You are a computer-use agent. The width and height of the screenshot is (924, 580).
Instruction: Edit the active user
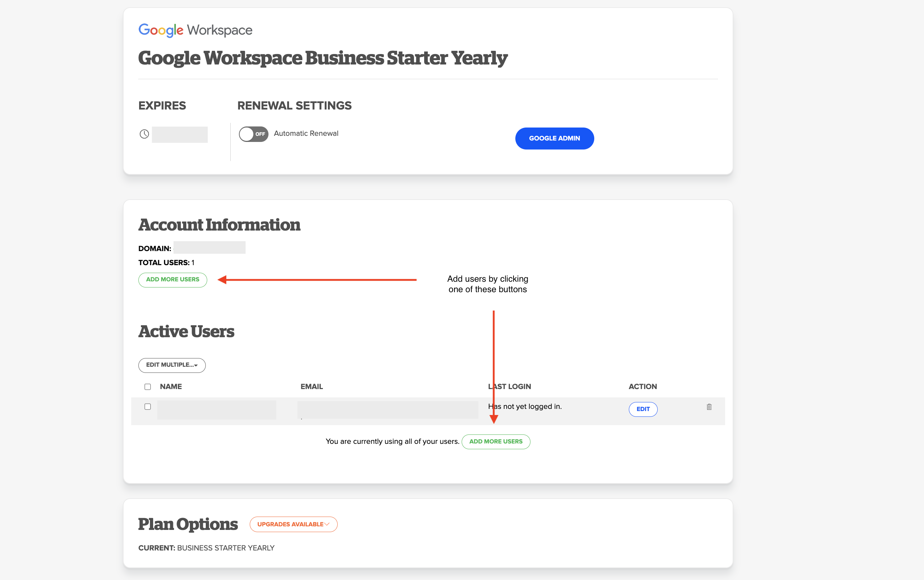click(x=643, y=409)
